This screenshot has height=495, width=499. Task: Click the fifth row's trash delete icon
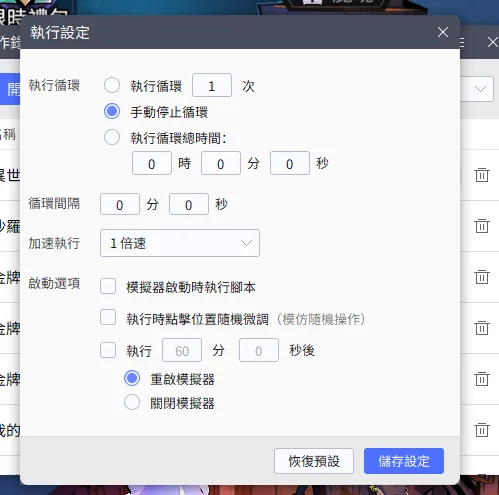tap(482, 379)
